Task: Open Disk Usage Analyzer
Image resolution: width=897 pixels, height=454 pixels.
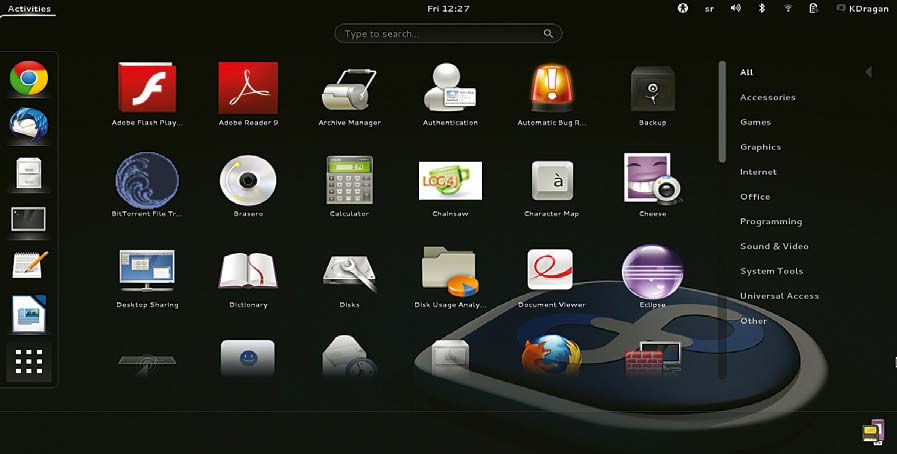Action: (450, 271)
